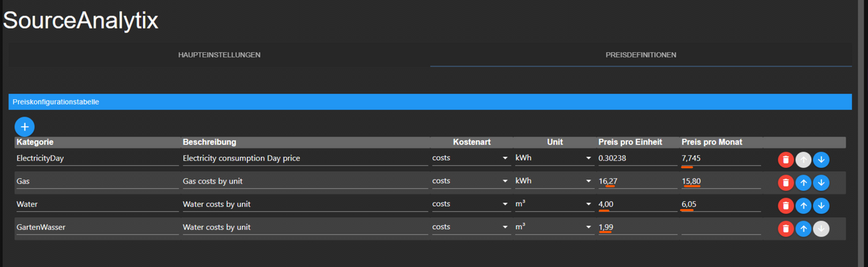This screenshot has width=868, height=267.
Task: Edit GartenWasser row description field
Action: 305,227
